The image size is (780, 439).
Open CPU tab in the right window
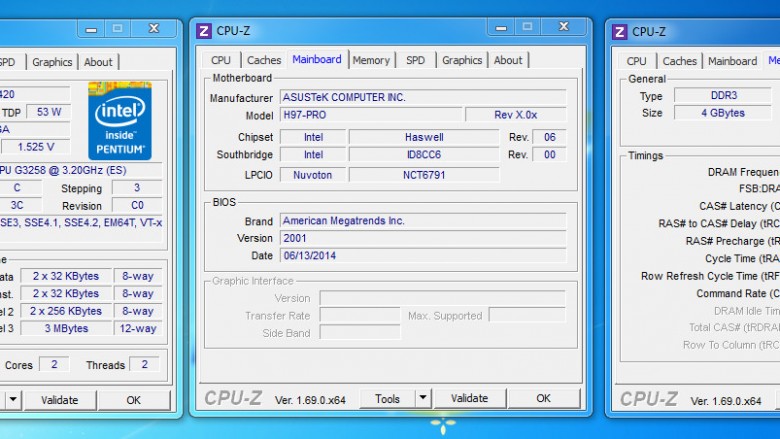636,61
